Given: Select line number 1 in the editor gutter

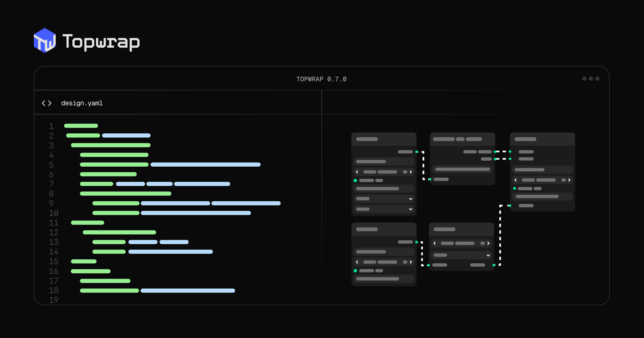Looking at the screenshot, I should (51, 126).
